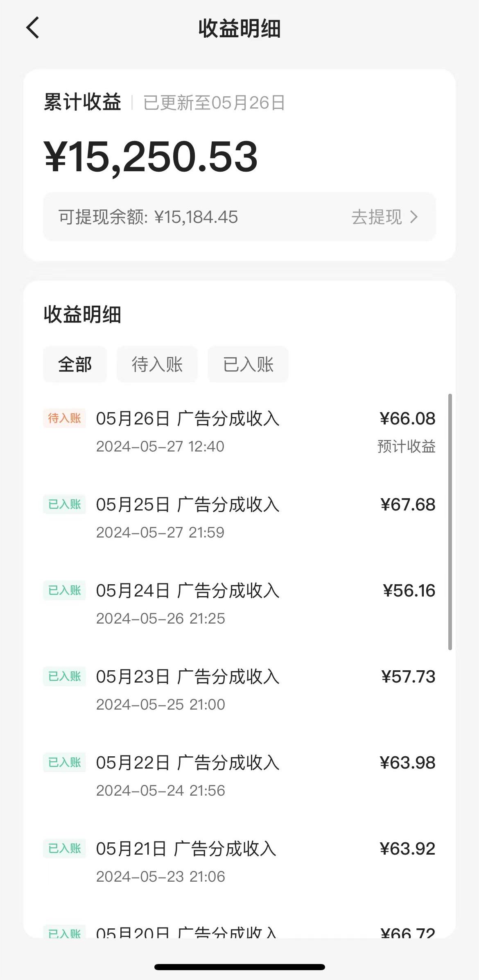Switch to the 已入账 tab

coord(248,364)
